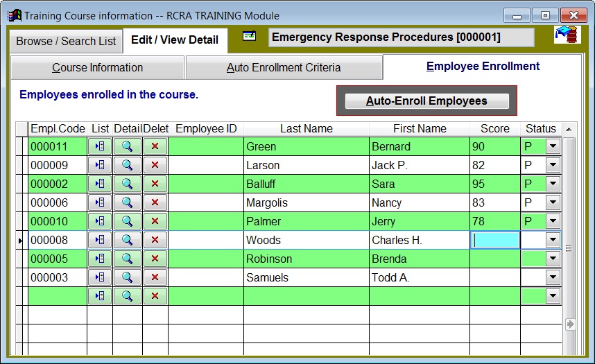
Task: Click the graduation cap barrel icon
Action: point(567,35)
